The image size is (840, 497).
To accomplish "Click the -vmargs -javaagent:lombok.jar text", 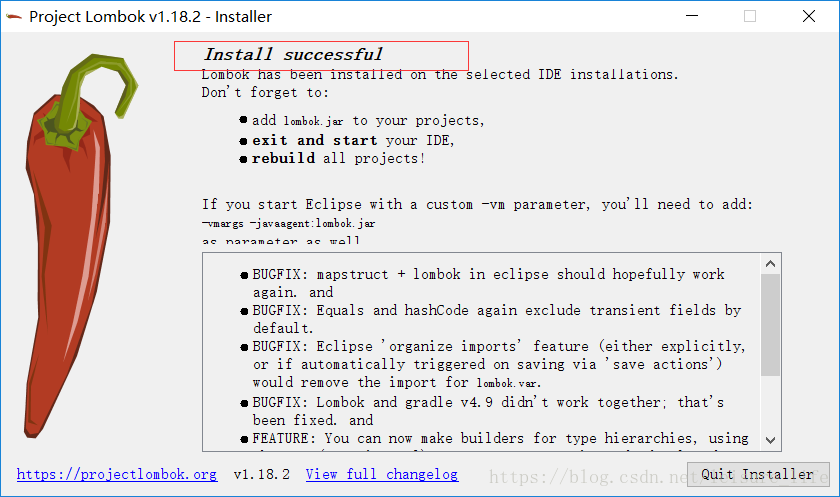I will (x=288, y=223).
